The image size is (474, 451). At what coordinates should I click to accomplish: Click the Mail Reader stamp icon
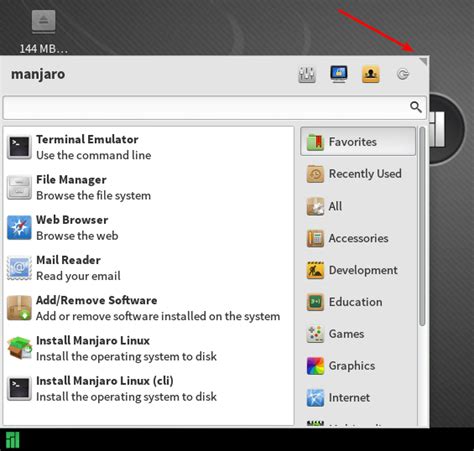coord(19,268)
